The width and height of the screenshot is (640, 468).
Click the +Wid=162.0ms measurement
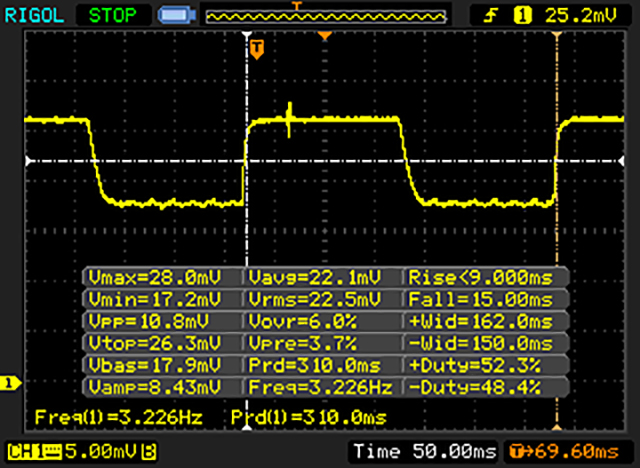tap(480, 322)
